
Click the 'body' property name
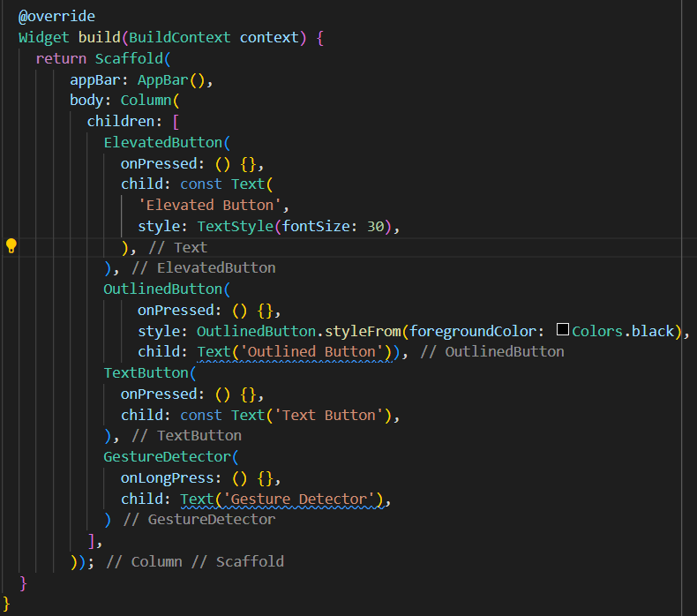click(86, 100)
